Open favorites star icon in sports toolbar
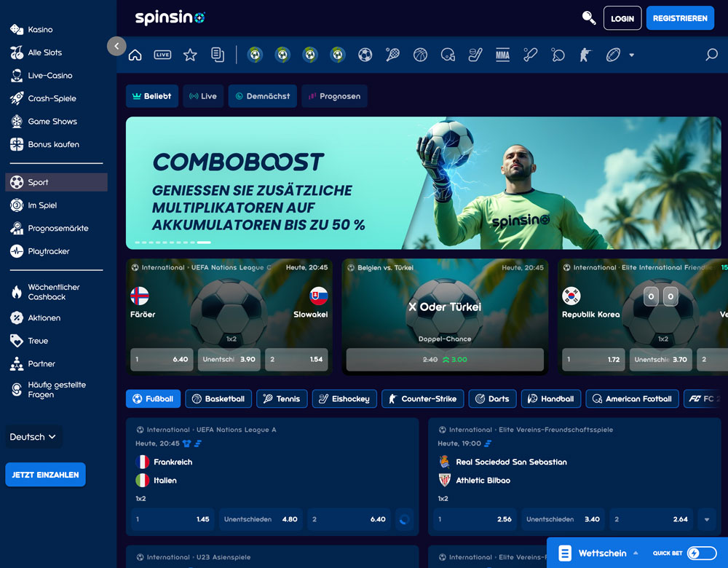Screen dimensions: 728x568 [x=190, y=55]
